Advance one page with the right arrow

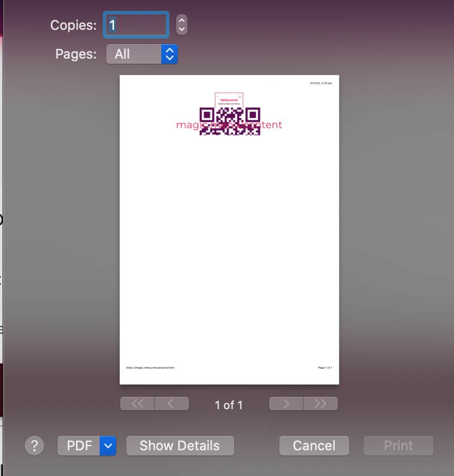pyautogui.click(x=286, y=404)
